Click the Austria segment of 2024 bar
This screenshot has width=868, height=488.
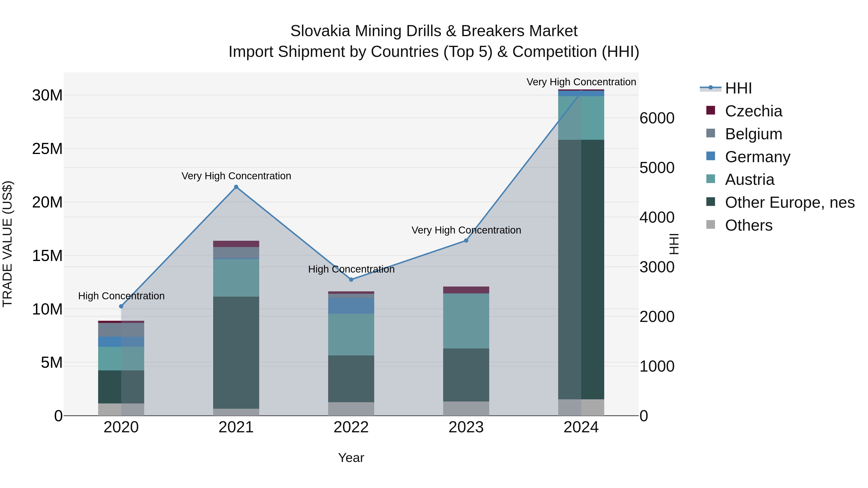[x=581, y=118]
